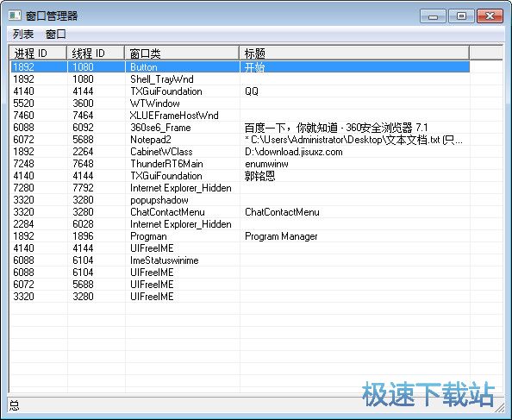The image size is (512, 420).
Task: Select the Shell_TrayWnd row
Action: coord(240,79)
